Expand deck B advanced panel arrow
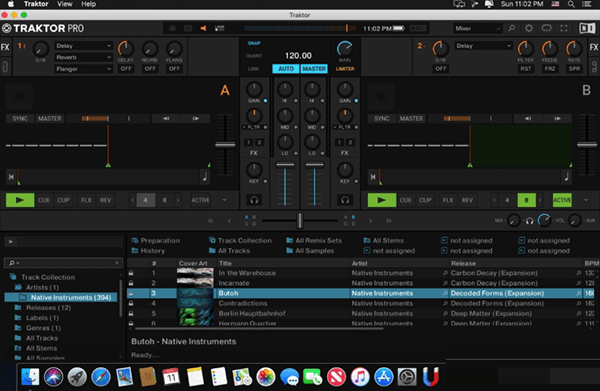The height and width of the screenshot is (391, 600). tap(586, 200)
